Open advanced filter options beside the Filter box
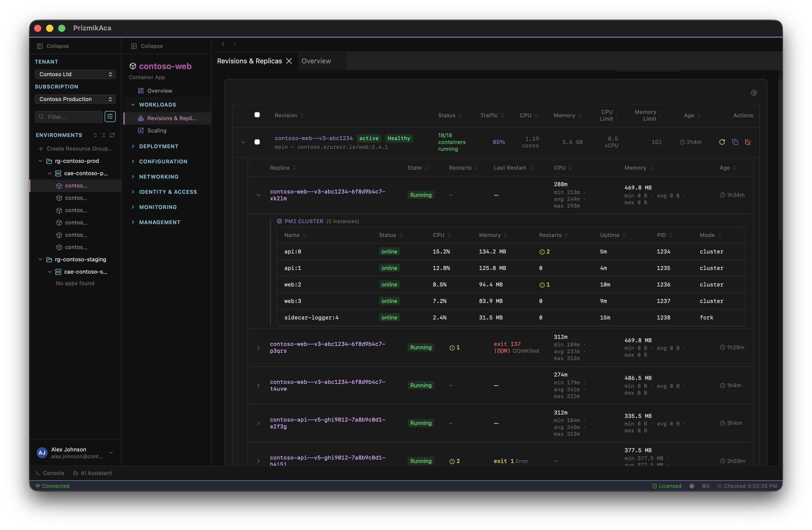Viewport: 812px width, 530px height. (110, 117)
